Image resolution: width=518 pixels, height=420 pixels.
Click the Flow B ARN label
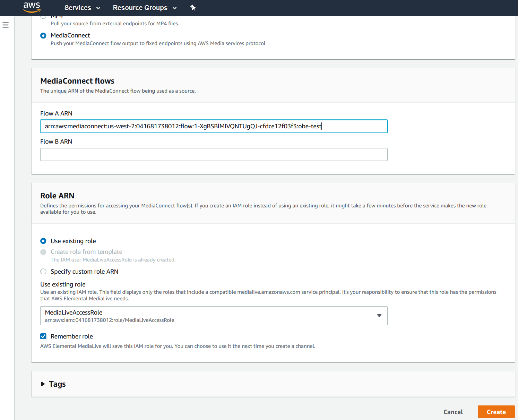[56, 142]
